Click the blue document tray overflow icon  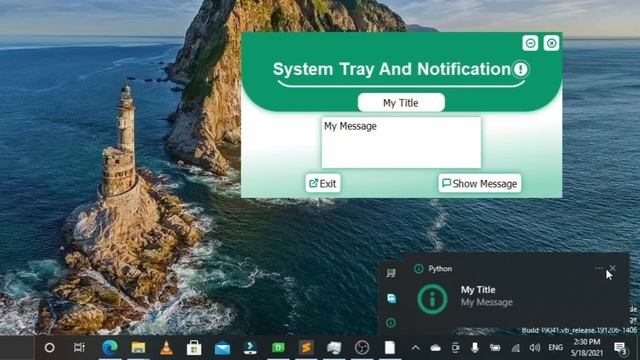click(x=391, y=298)
